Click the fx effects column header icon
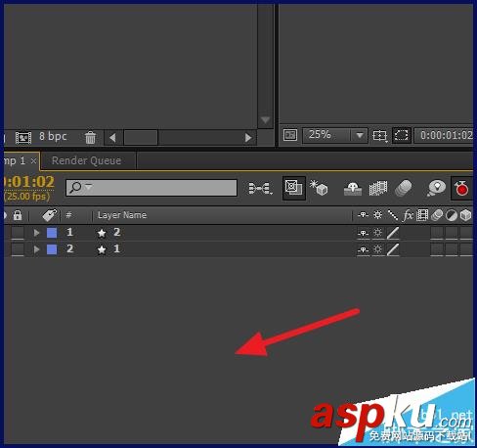Viewport: 477px width, 448px height. coord(408,215)
